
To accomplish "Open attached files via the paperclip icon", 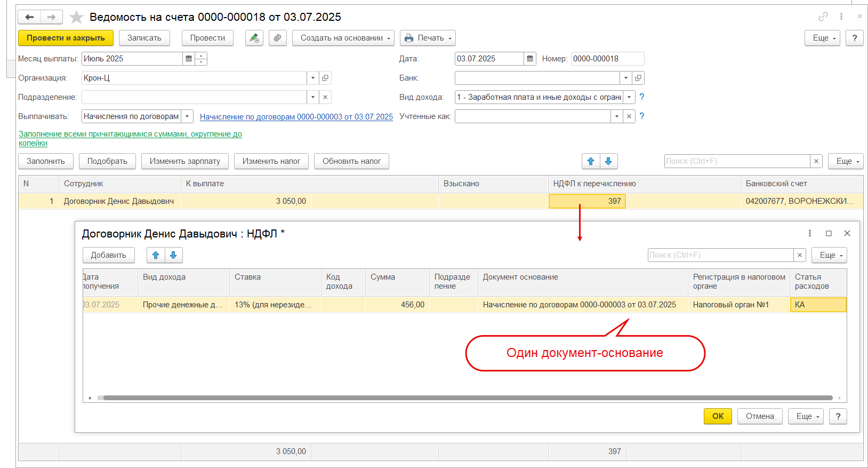I will [x=278, y=38].
